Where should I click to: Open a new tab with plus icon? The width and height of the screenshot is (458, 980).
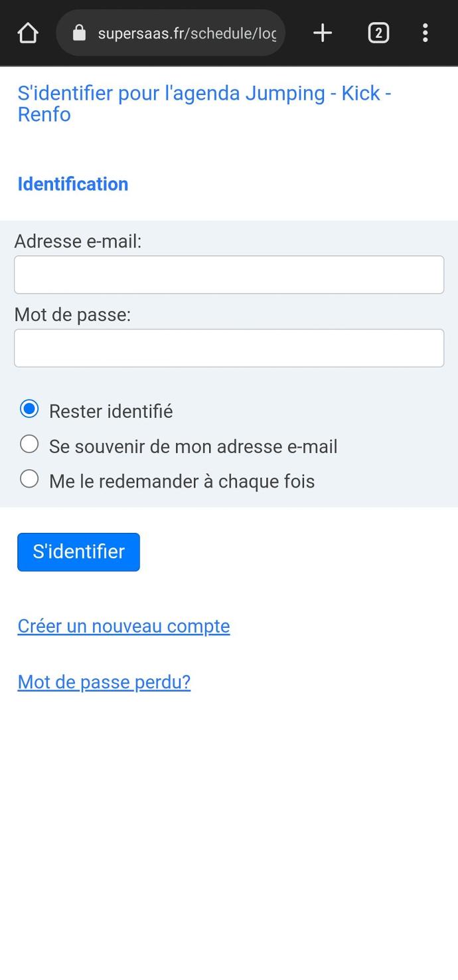pyautogui.click(x=323, y=33)
